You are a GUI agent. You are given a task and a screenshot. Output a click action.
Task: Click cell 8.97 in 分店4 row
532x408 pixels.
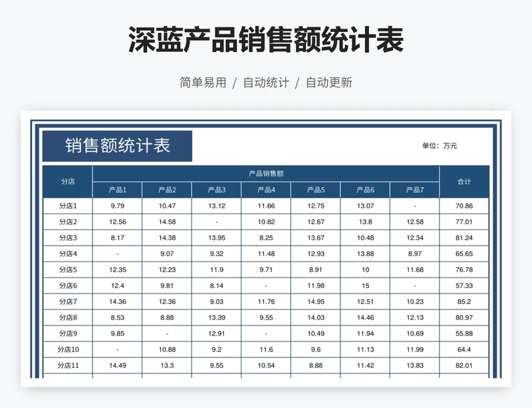[x=414, y=254]
